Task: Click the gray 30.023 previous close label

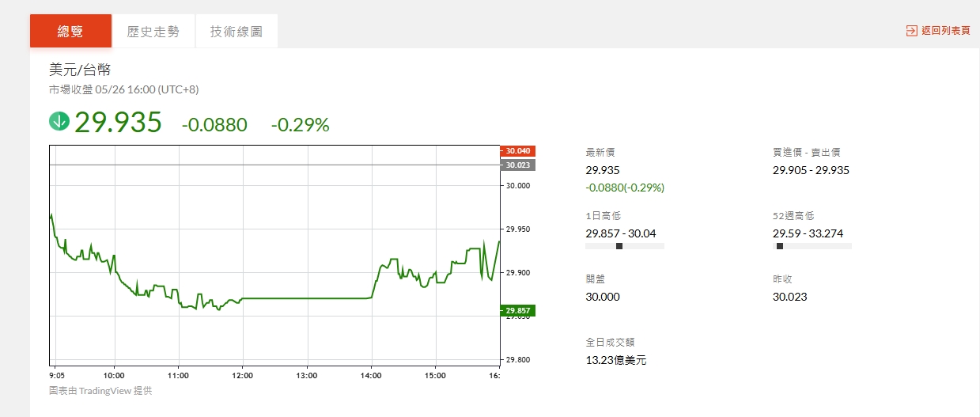Action: point(518,165)
